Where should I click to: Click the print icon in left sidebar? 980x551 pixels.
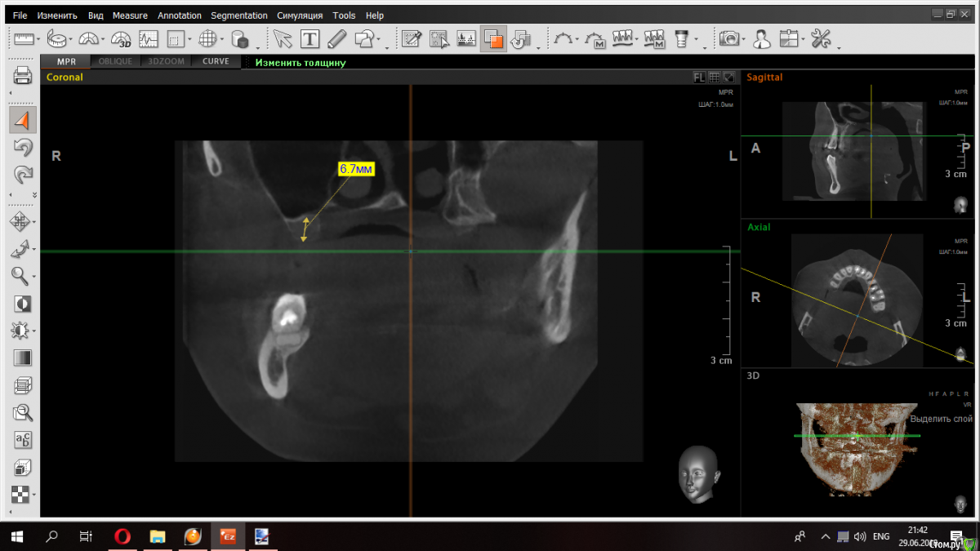[23, 77]
